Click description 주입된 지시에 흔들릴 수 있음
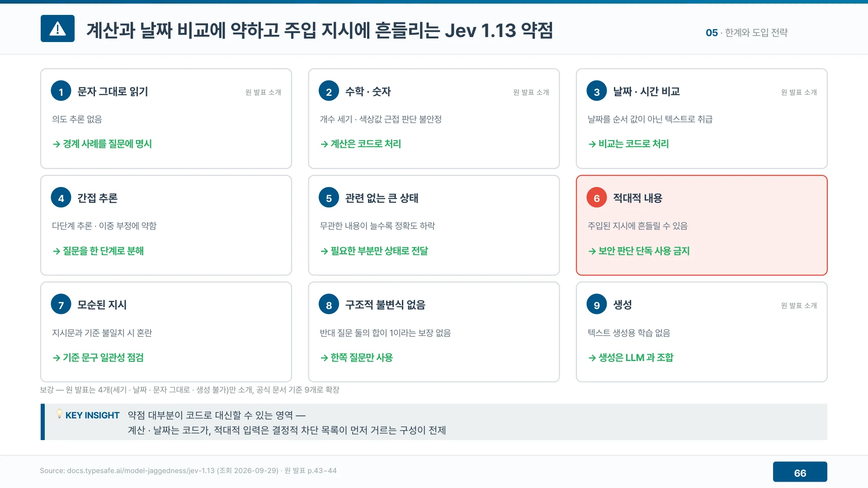The width and height of the screenshot is (868, 488). [637, 226]
